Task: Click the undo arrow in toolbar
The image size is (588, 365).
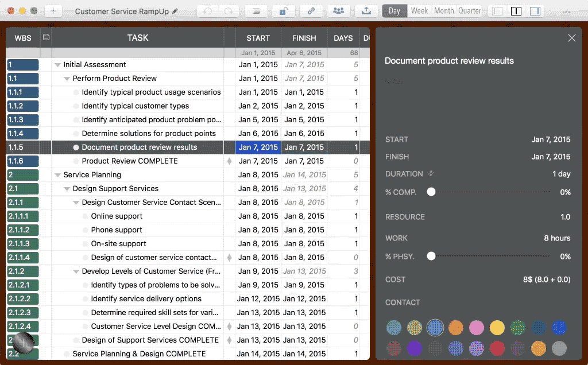Action: click(x=208, y=11)
